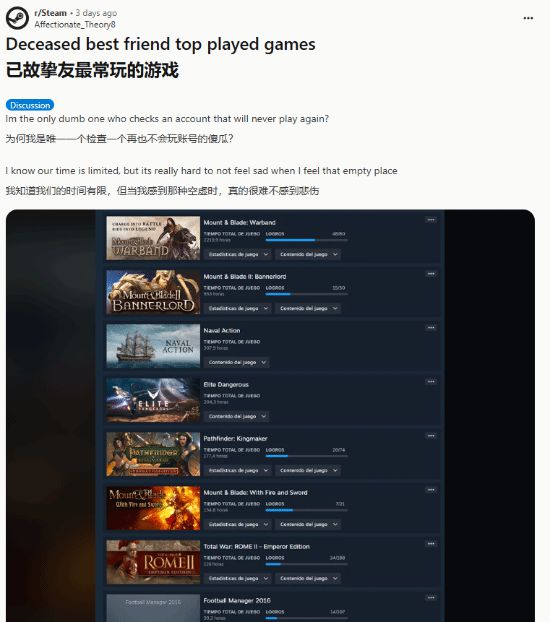Open the r/Steam subreddit link
Image resolution: width=550 pixels, height=622 pixels.
[x=50, y=13]
